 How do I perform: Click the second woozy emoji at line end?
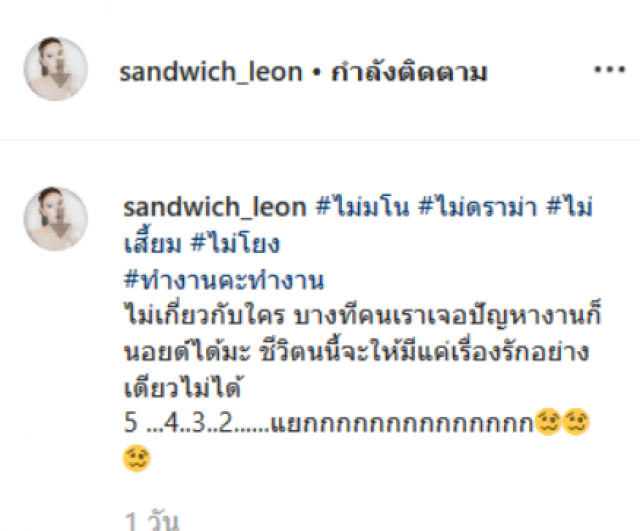click(x=576, y=422)
